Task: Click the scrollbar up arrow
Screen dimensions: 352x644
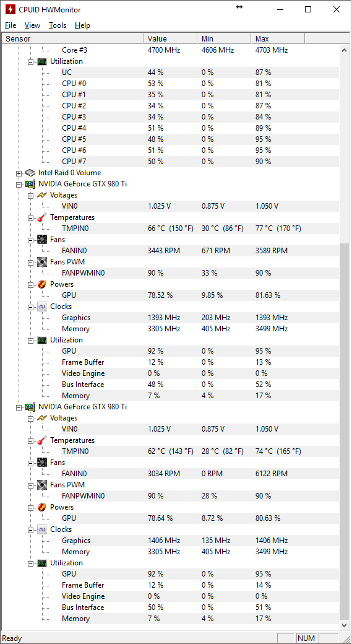Action: coord(345,50)
